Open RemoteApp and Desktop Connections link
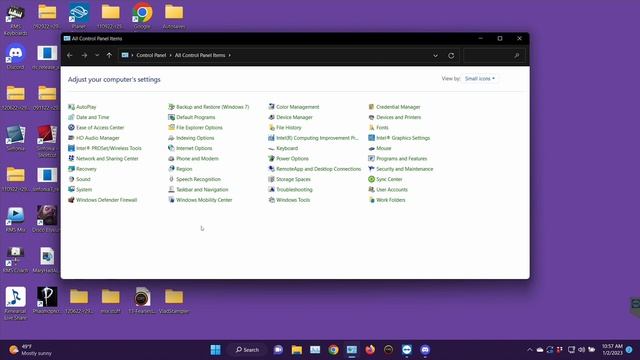The image size is (640, 360). click(318, 169)
